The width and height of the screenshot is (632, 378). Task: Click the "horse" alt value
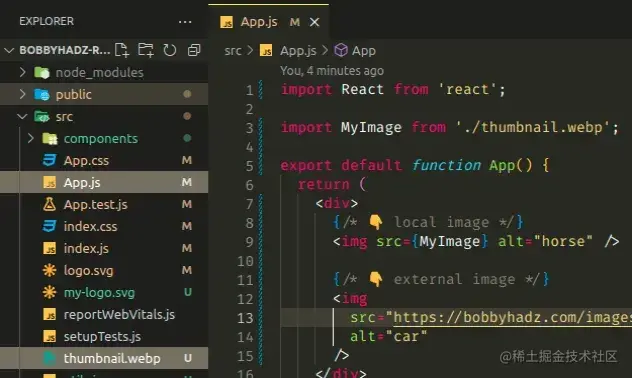(563, 241)
